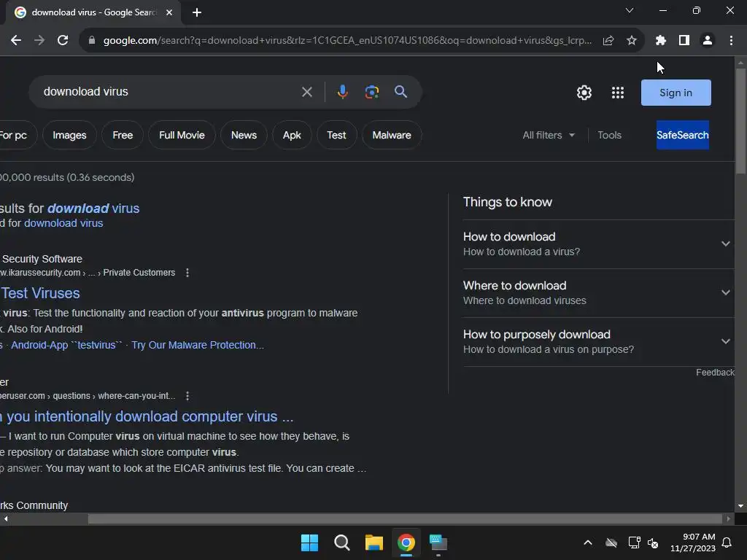Expand How to purposely download section
This screenshot has height=560, width=747.
597,342
